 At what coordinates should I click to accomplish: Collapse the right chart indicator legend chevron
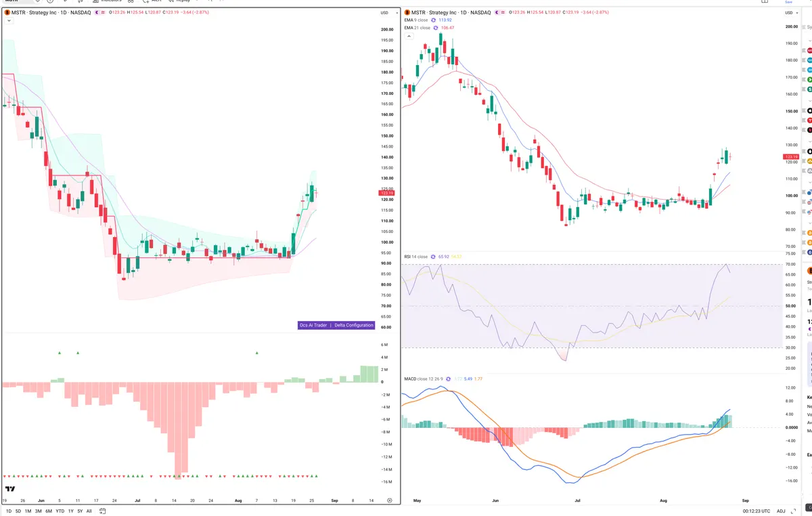point(409,36)
